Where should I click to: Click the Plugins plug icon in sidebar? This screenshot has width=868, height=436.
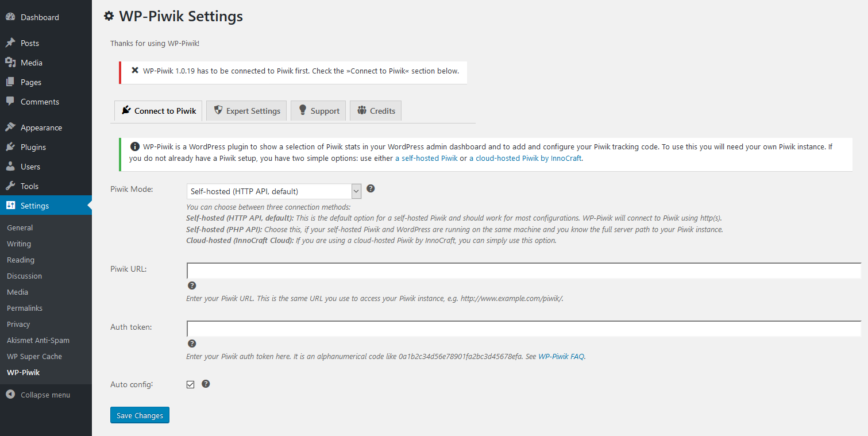(x=10, y=147)
